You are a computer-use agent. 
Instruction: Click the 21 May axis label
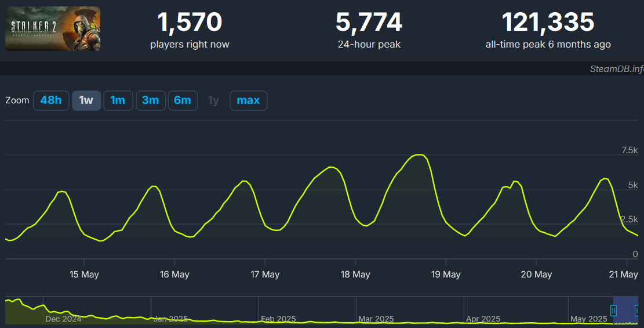[623, 275]
